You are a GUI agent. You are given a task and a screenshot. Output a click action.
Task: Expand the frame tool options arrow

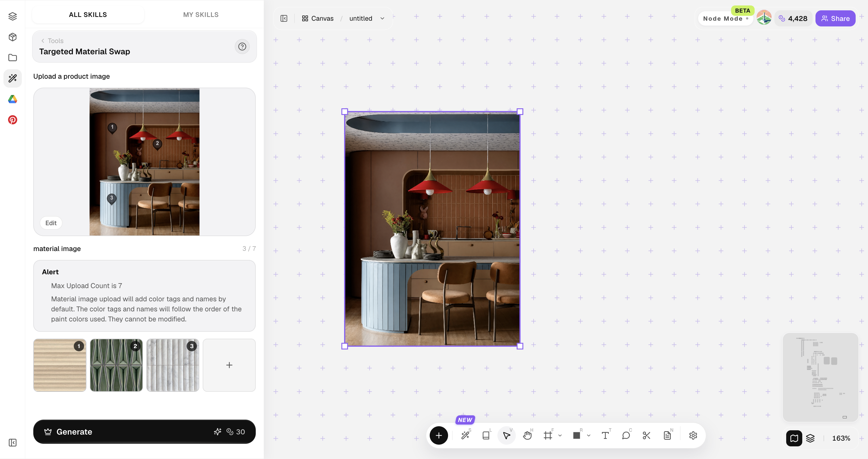[560, 435]
